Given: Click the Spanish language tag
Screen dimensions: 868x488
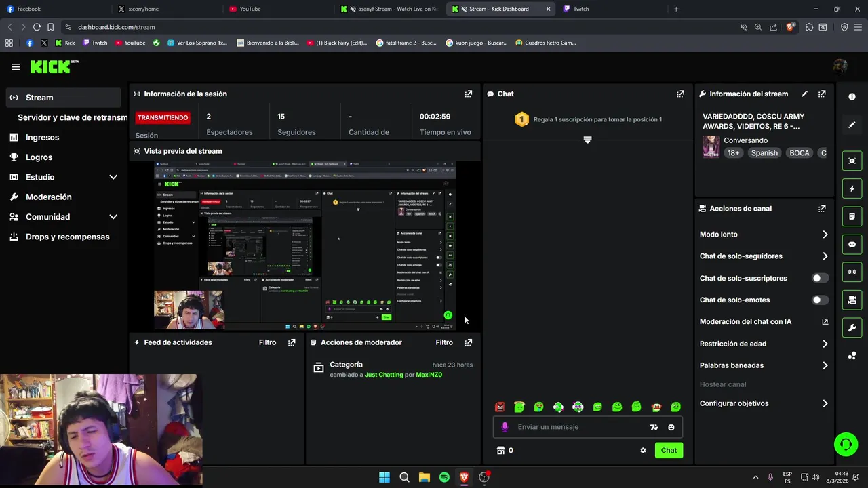Looking at the screenshot, I should 764,153.
